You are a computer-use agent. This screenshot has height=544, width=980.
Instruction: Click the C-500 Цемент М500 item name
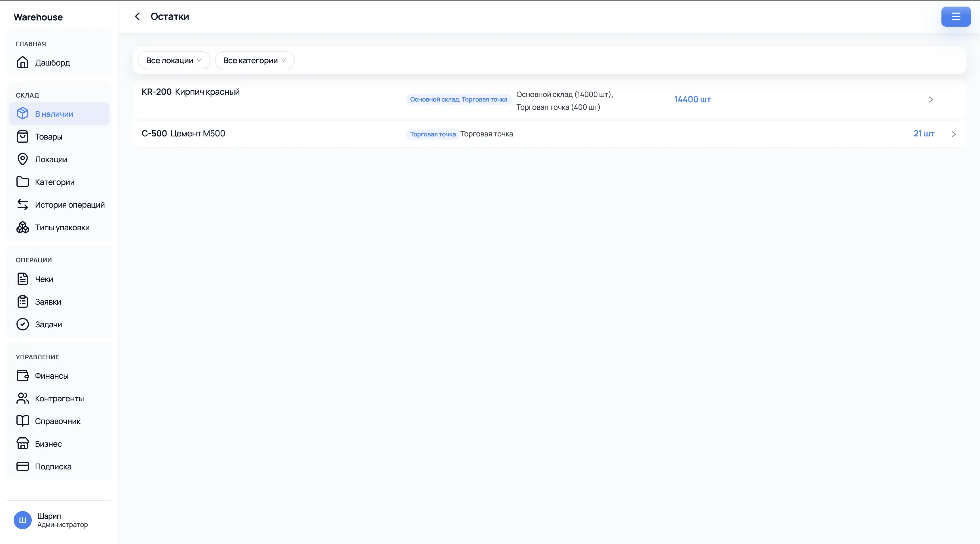[x=183, y=134]
